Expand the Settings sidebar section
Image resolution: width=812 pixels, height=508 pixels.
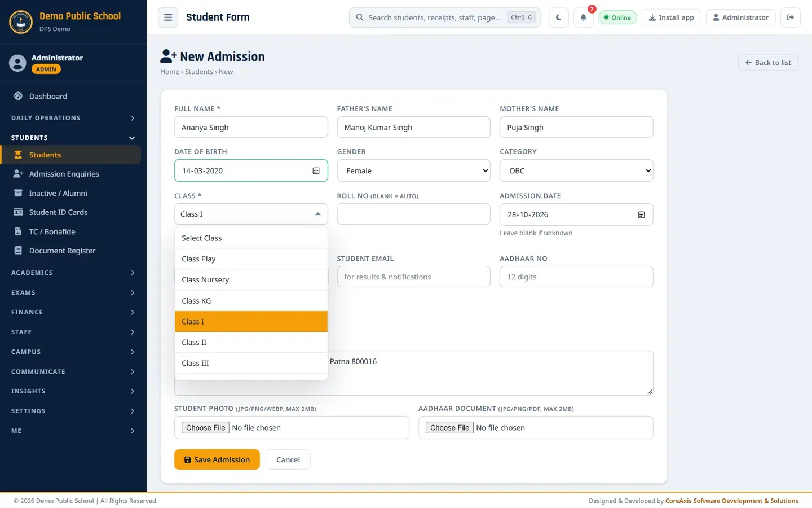click(x=73, y=411)
